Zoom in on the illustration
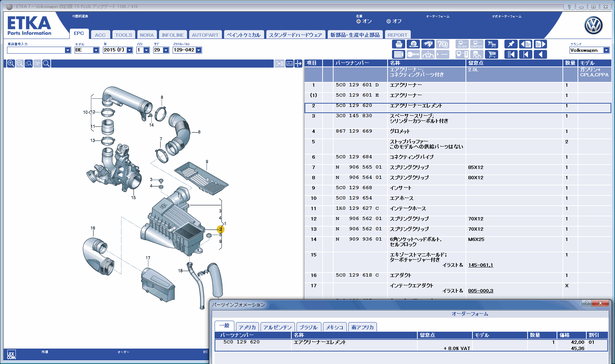615x364 pixels. 11,64
